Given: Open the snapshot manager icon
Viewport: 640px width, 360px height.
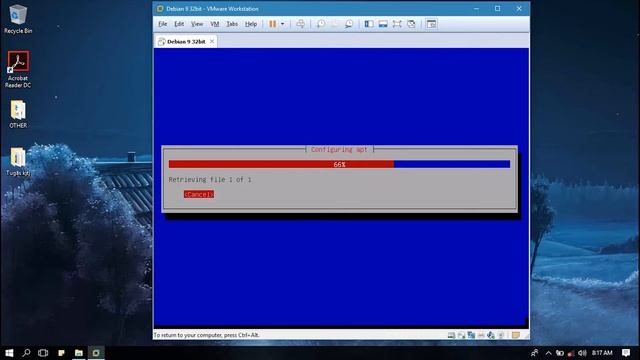Looking at the screenshot, I should tap(349, 24).
